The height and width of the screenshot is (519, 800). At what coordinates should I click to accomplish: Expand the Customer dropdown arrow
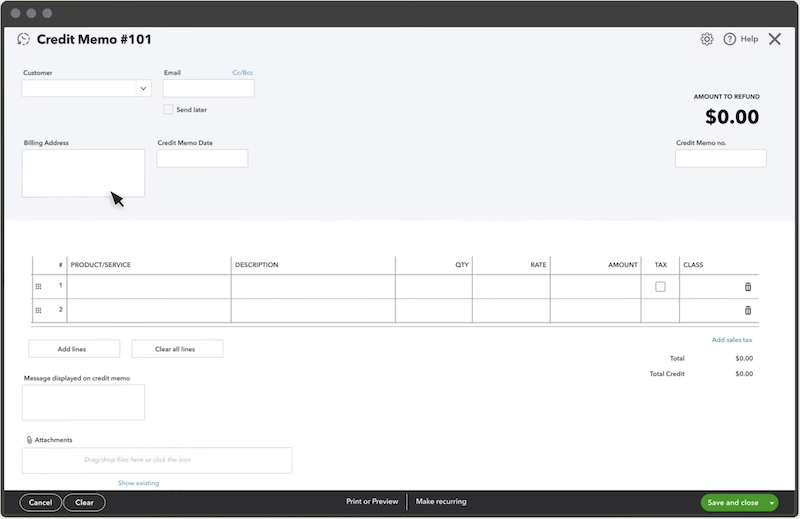point(143,88)
